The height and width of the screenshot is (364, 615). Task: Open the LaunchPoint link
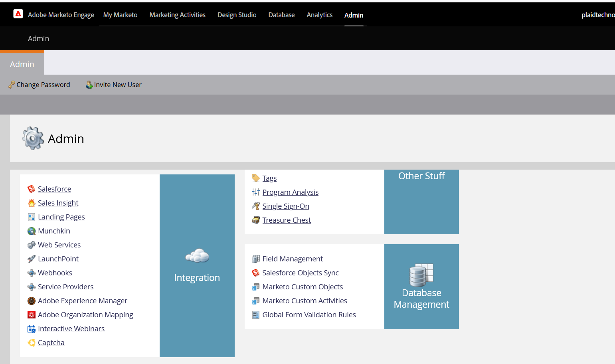coord(58,259)
